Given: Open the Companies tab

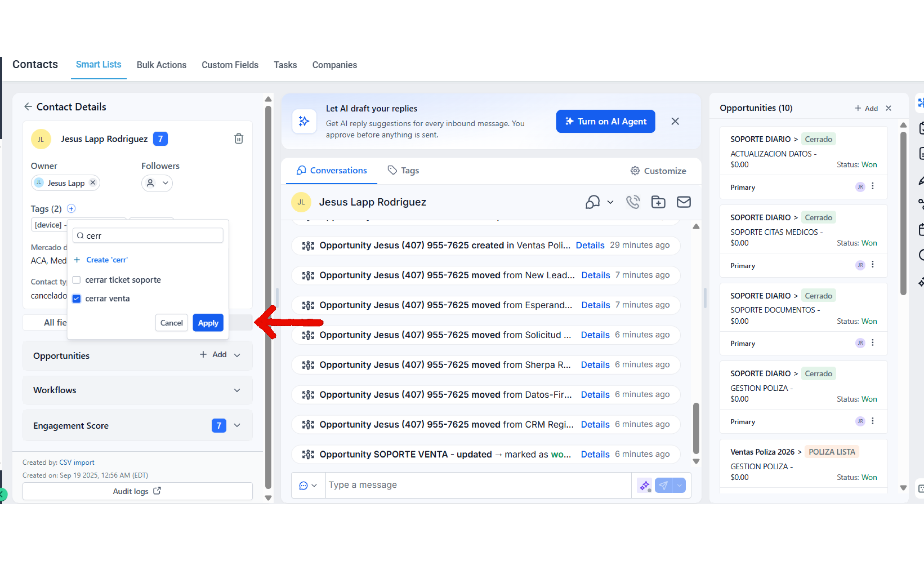Looking at the screenshot, I should pos(335,65).
